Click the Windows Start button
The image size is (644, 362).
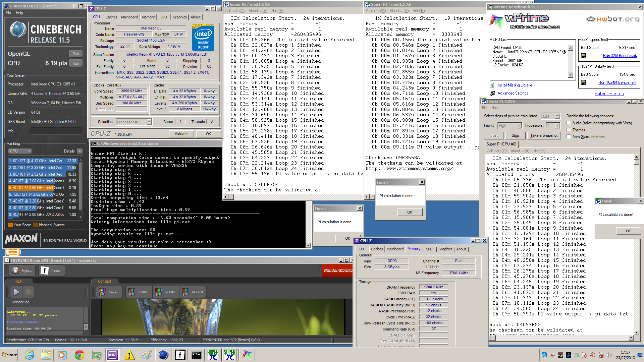tap(9, 355)
